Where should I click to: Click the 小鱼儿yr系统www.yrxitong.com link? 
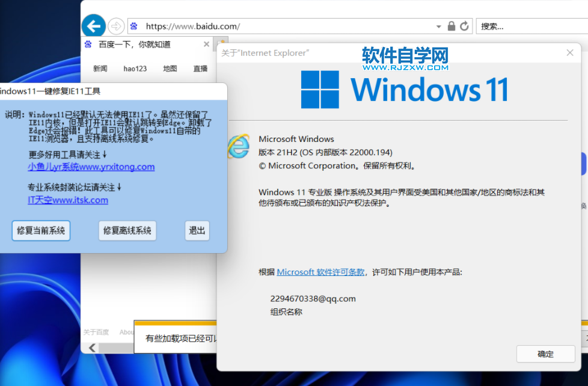(91, 167)
